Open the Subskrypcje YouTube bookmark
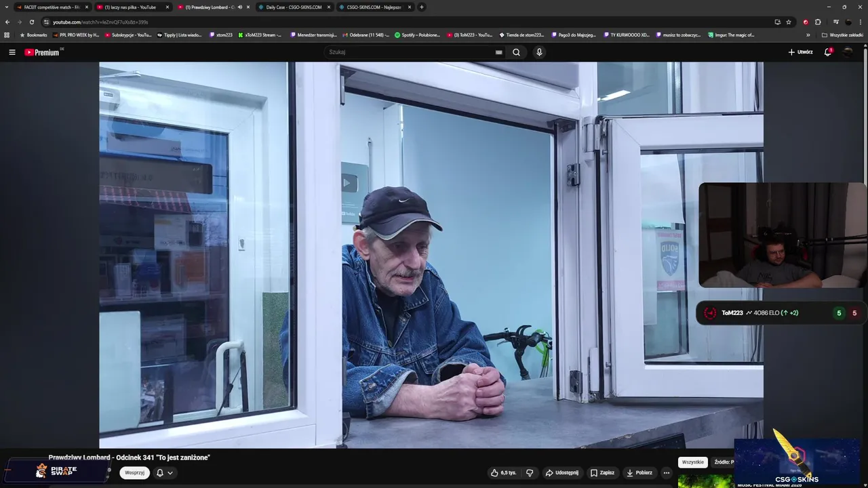 (x=128, y=35)
